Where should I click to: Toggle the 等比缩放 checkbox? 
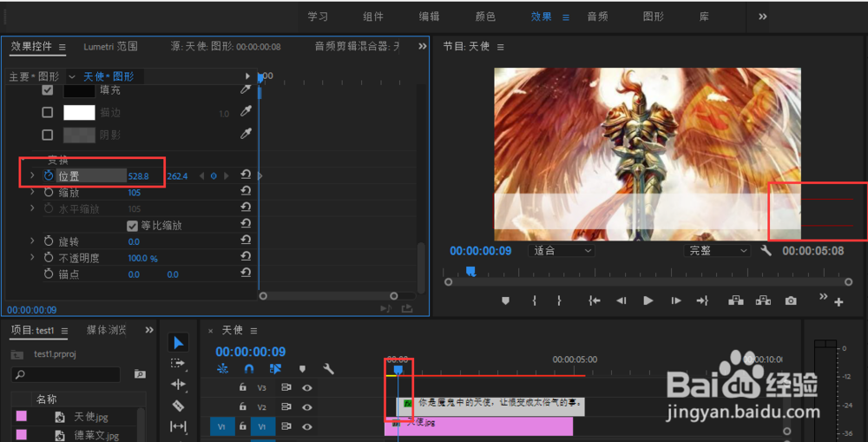132,226
